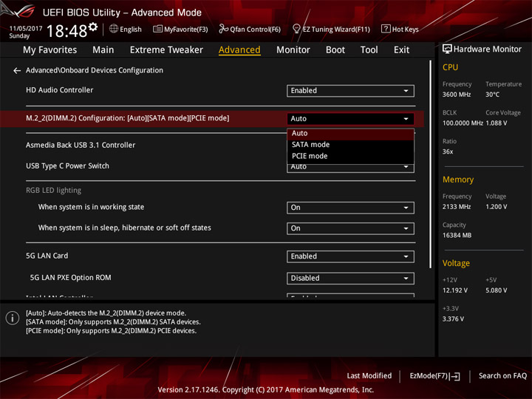532x399 pixels.
Task: Go to Boot tab
Action: click(335, 50)
